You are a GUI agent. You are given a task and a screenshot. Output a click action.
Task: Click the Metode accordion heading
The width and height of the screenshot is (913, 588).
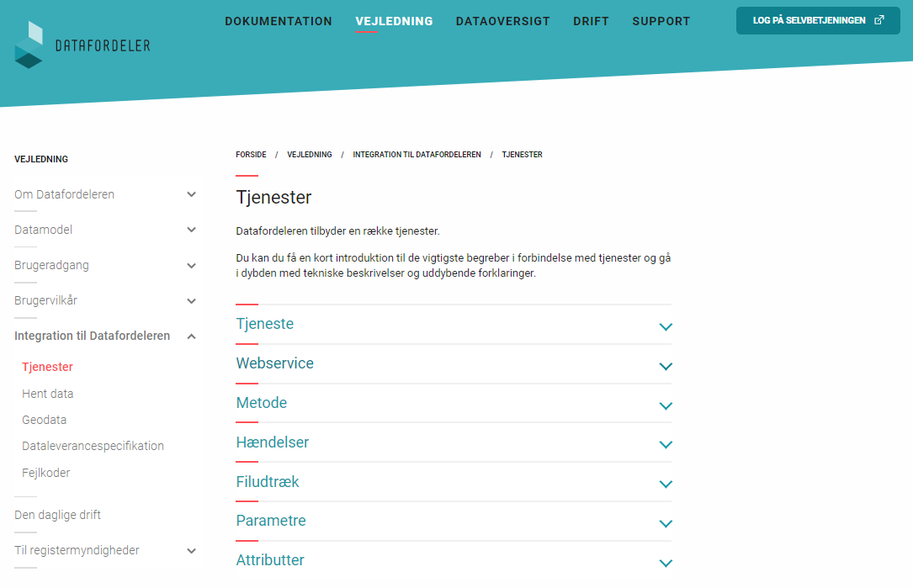pyautogui.click(x=262, y=403)
